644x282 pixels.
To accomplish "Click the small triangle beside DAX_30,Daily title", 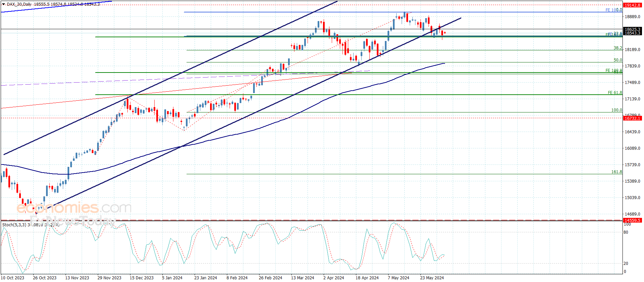I will [3, 4].
